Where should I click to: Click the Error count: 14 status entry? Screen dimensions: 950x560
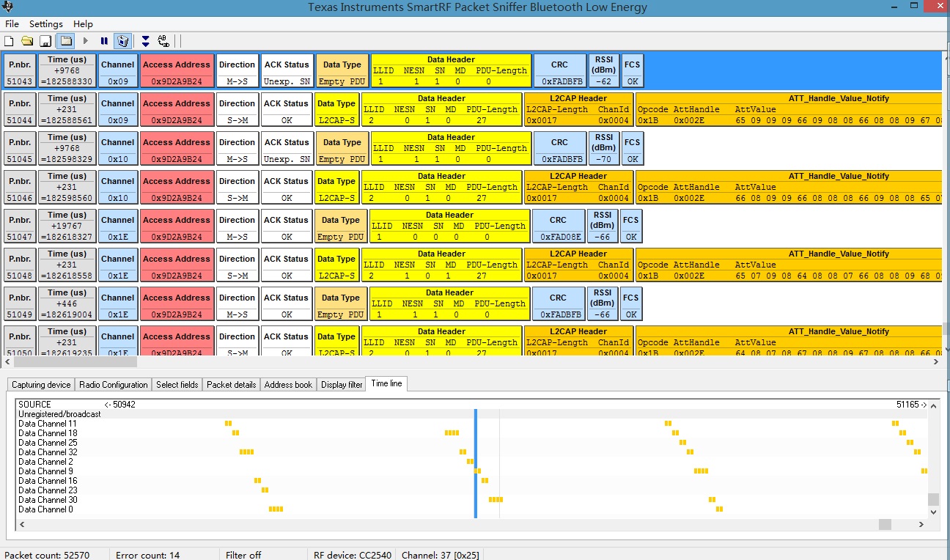[147, 555]
